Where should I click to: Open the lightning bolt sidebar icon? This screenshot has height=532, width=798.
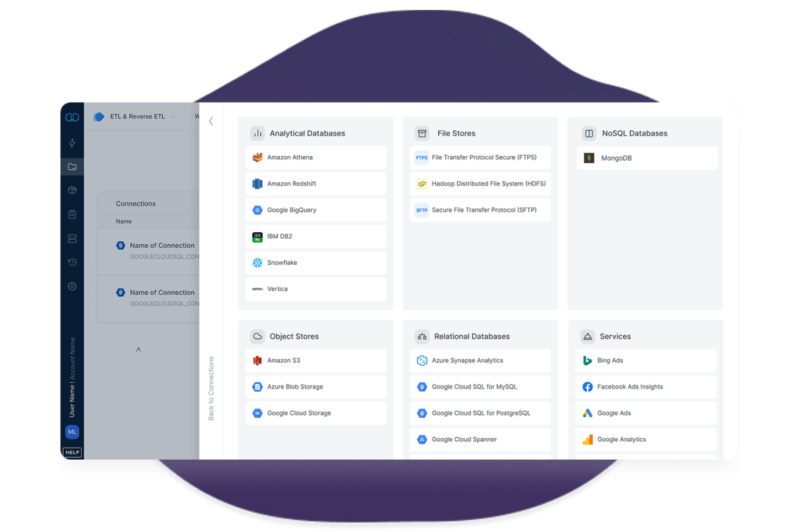point(72,143)
